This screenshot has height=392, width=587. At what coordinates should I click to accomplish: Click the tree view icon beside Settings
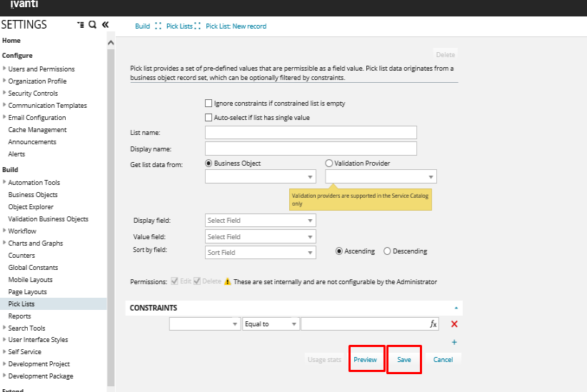[81, 25]
